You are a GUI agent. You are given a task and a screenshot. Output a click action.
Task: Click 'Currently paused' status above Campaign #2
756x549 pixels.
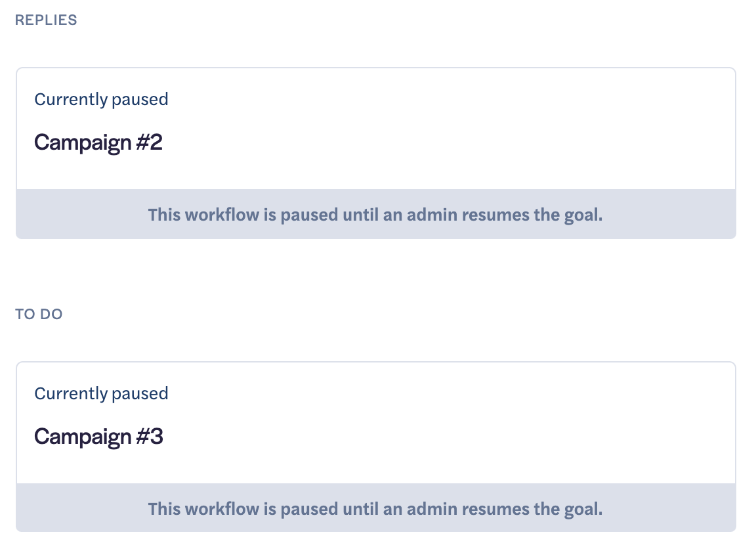101,100
